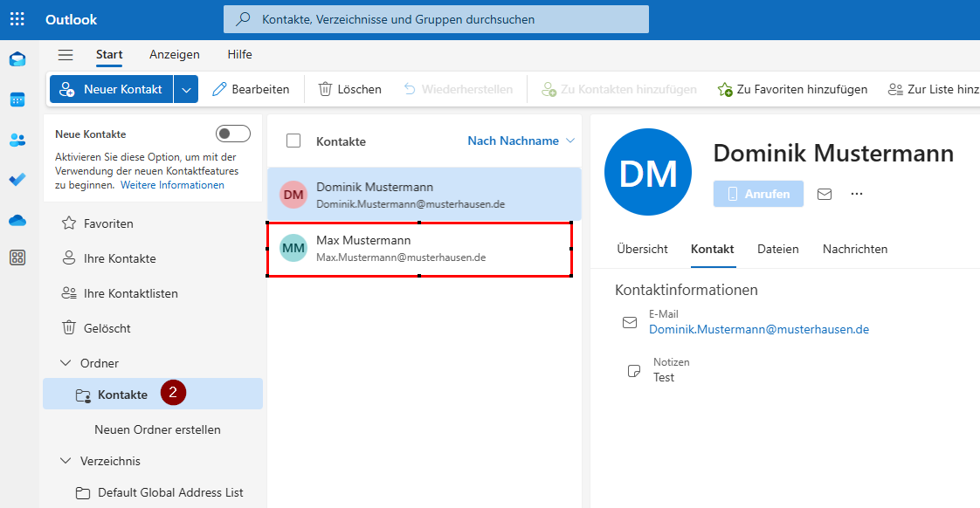The image size is (980, 508).
Task: Click the Dominik.Mustermann@musterhausen.de email link
Action: click(759, 329)
